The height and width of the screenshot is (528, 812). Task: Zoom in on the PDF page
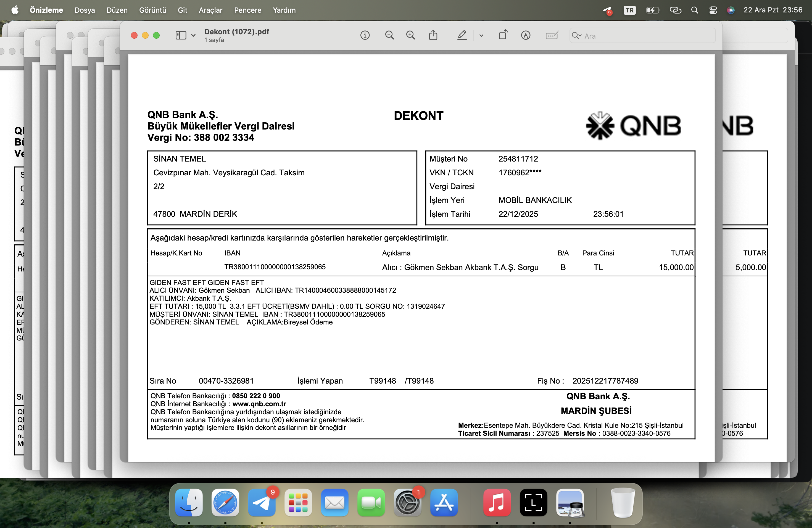pos(410,35)
